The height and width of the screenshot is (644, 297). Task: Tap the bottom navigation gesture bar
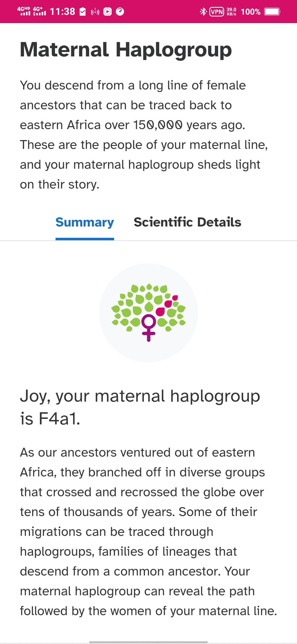[x=148, y=642]
